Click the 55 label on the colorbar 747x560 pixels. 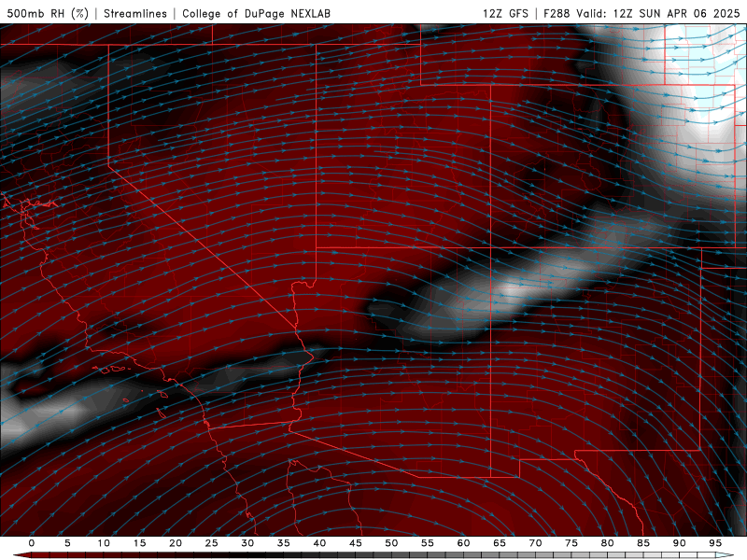428,543
